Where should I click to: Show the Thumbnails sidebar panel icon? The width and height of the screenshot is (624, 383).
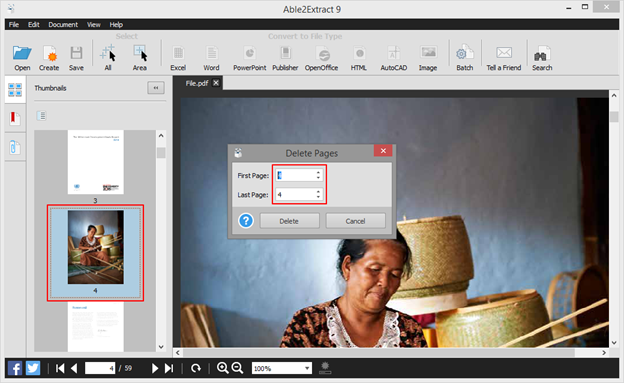15,90
